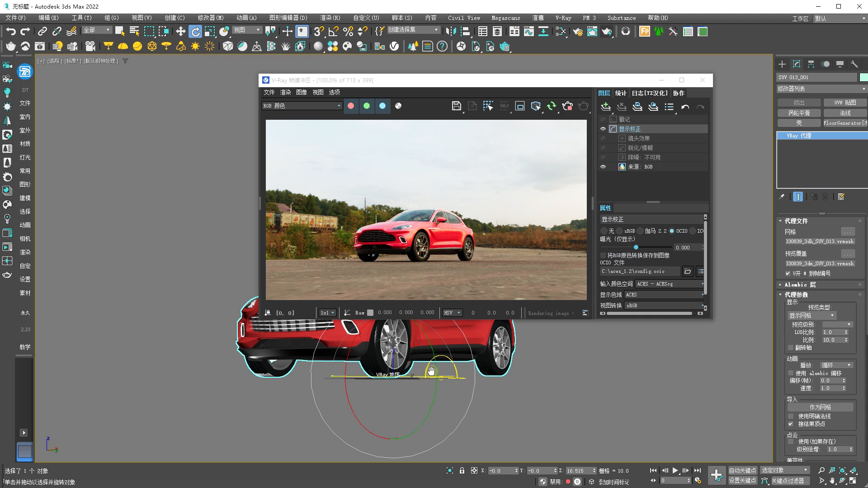Select the Move transform tool
Screen dimensions: 868x488
click(x=181, y=31)
